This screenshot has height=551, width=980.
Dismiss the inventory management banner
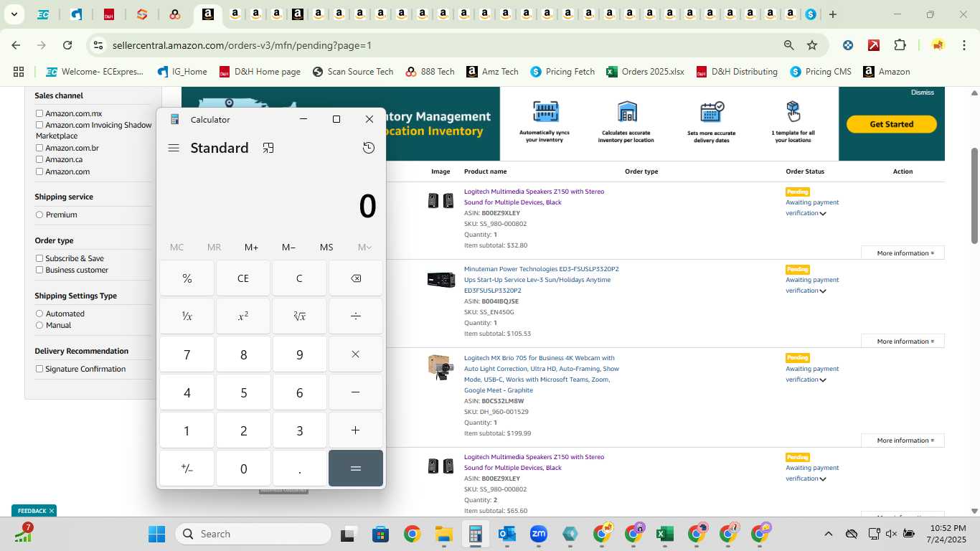click(922, 93)
